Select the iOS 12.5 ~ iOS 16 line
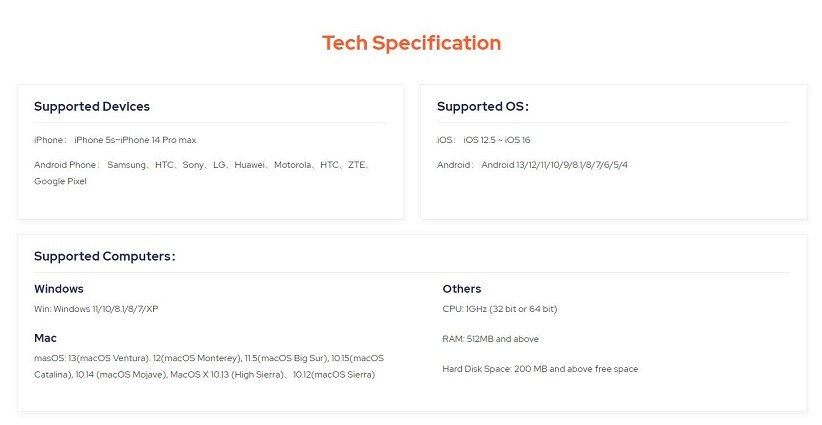This screenshot has width=822, height=425. pos(484,140)
